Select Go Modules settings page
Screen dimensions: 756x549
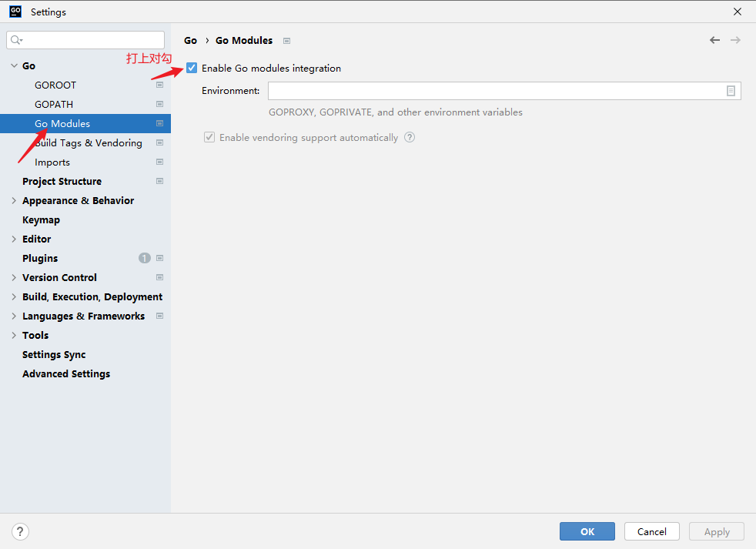point(85,123)
